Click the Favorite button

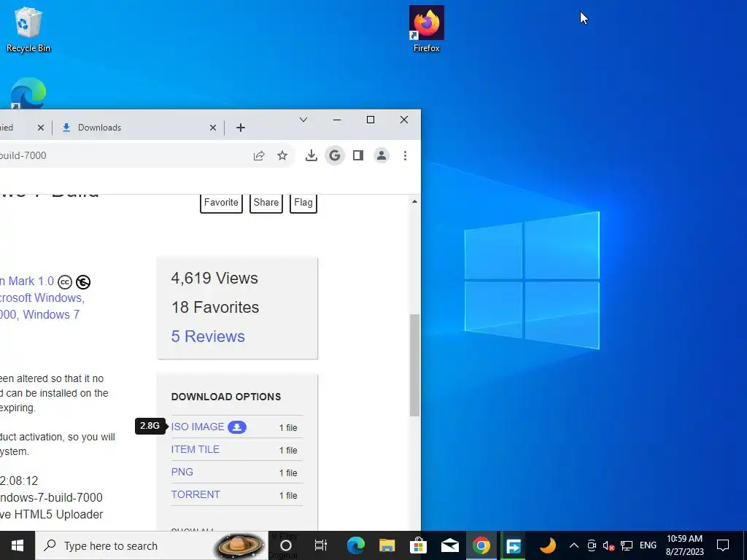coord(221,203)
